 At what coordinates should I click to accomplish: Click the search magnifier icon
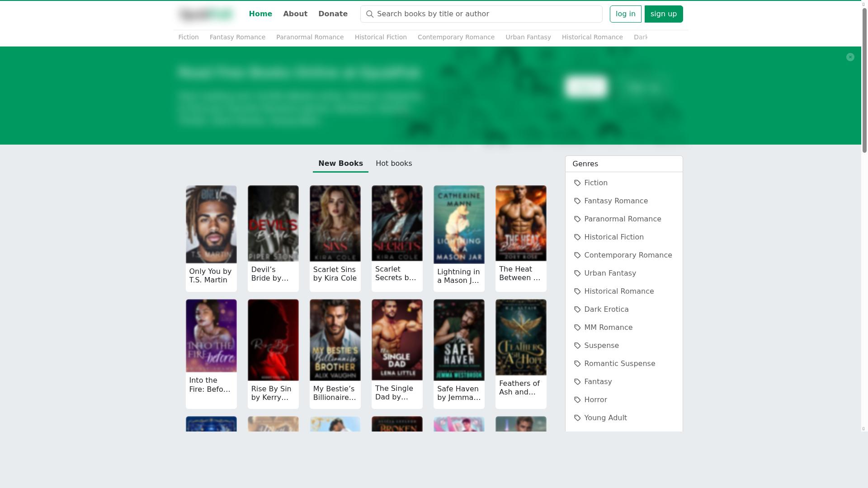point(370,14)
